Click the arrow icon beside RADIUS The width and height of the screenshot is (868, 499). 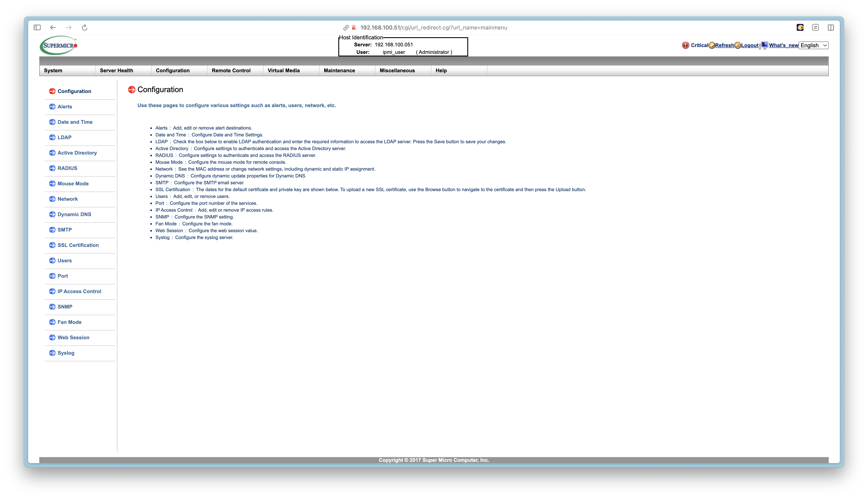(52, 168)
